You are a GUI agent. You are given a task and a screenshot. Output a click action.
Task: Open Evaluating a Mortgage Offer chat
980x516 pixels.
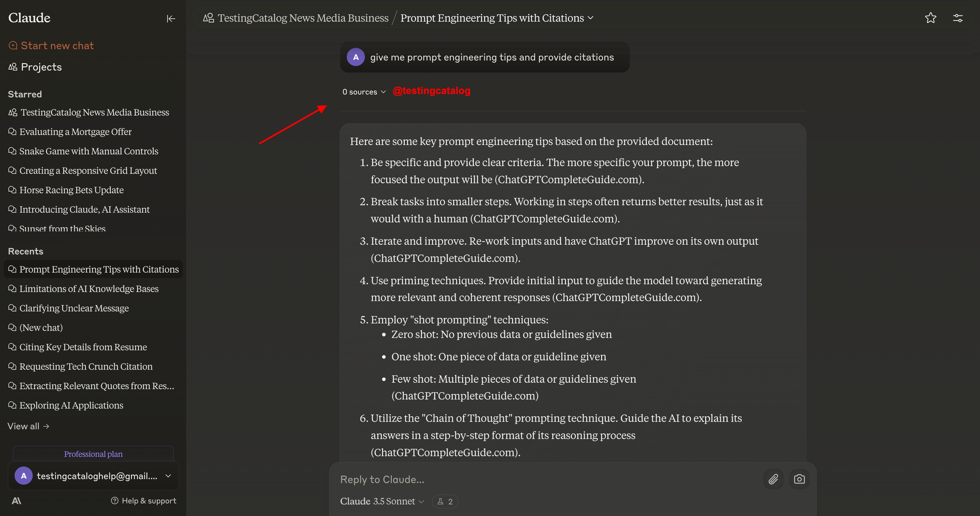coord(75,132)
